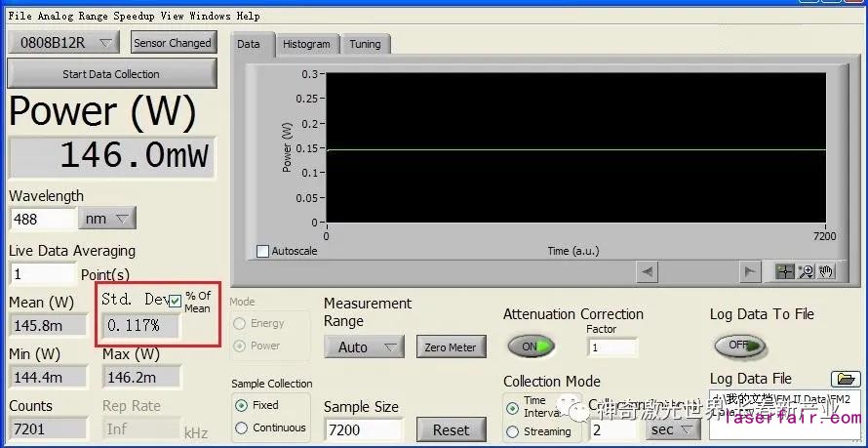Select the hand pan graph tool
The image size is (868, 448).
[826, 271]
